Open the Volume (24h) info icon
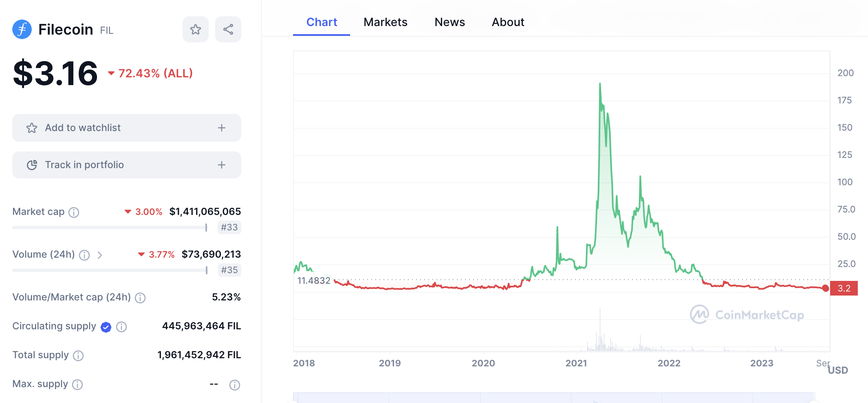Image resolution: width=868 pixels, height=403 pixels. [x=84, y=255]
